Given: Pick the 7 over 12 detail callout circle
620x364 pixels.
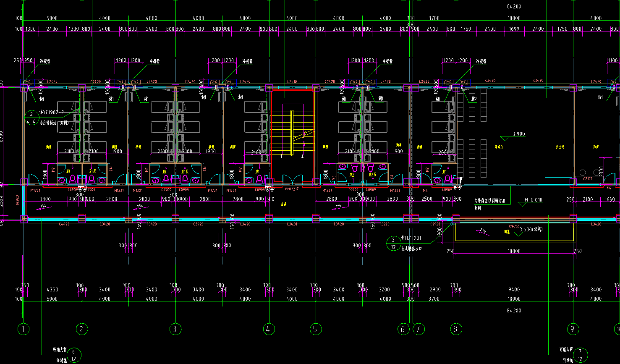Looking at the screenshot, I should coord(580,355).
